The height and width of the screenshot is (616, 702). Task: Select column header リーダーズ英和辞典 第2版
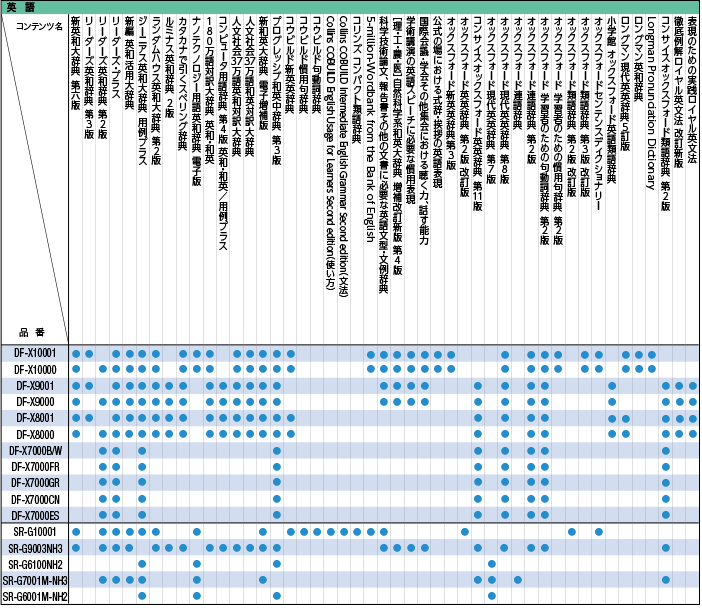click(x=103, y=78)
